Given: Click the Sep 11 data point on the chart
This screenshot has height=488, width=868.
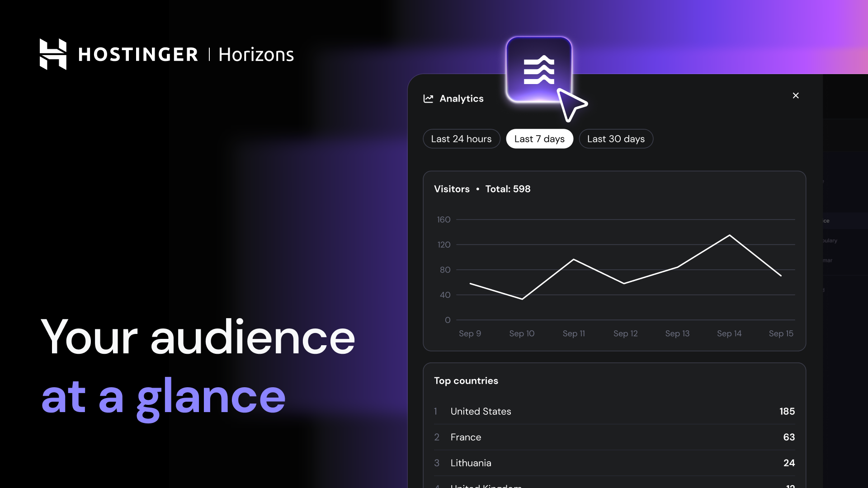Looking at the screenshot, I should coord(574,259).
